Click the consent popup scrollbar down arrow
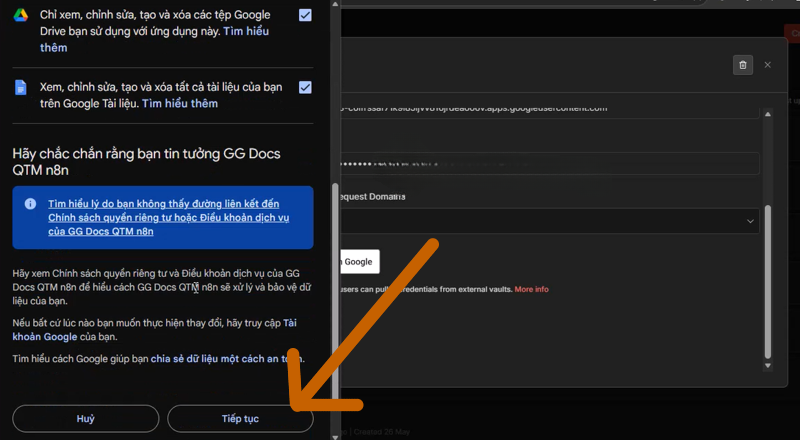This screenshot has width=800, height=440. 335,436
